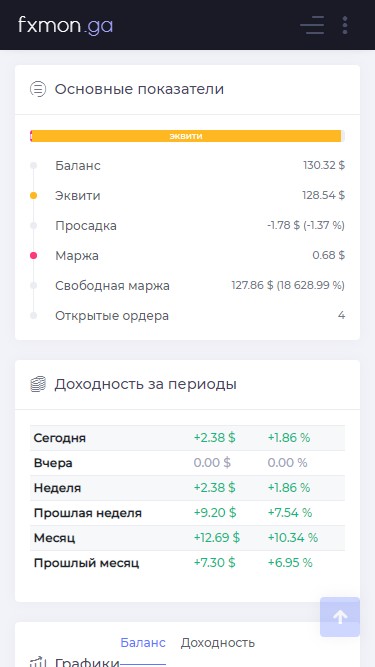Switch to the Баланс chart tab
The width and height of the screenshot is (375, 667).
pyautogui.click(x=143, y=642)
